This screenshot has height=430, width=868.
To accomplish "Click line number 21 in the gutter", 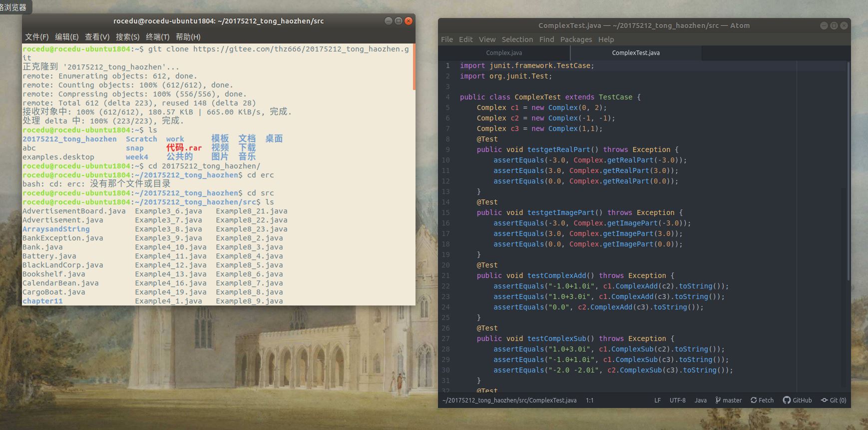I will [x=445, y=275].
